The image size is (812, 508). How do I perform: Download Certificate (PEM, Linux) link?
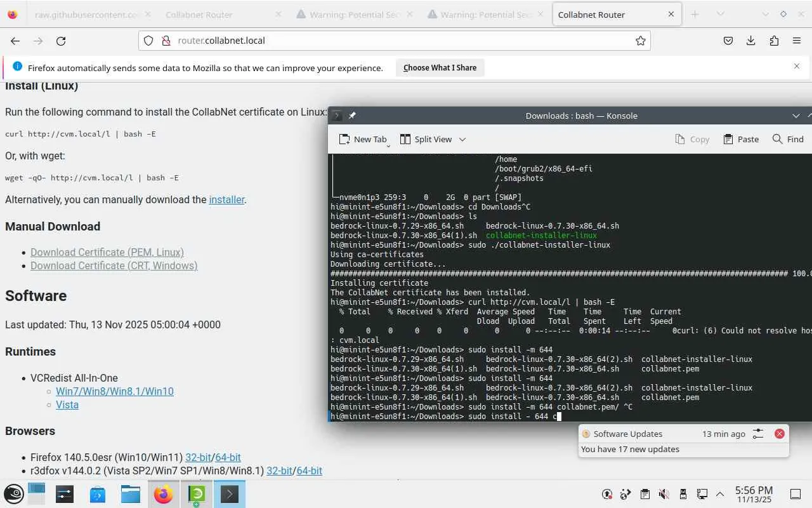tap(107, 252)
